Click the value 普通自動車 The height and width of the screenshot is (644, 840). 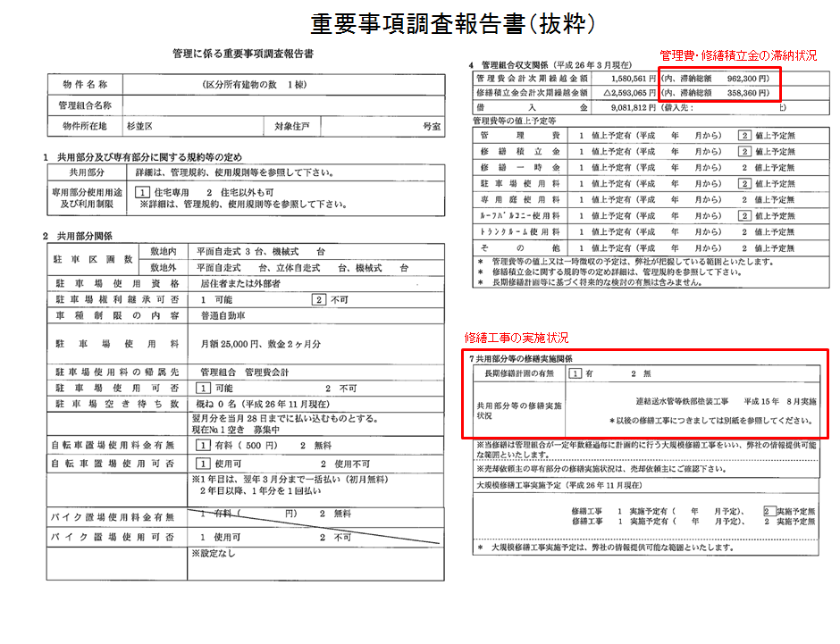[x=223, y=316]
